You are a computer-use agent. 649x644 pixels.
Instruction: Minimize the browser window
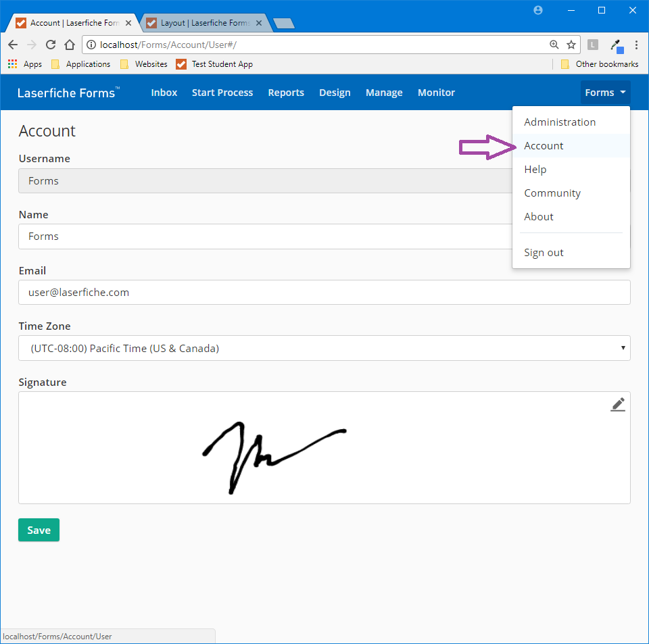coord(571,10)
